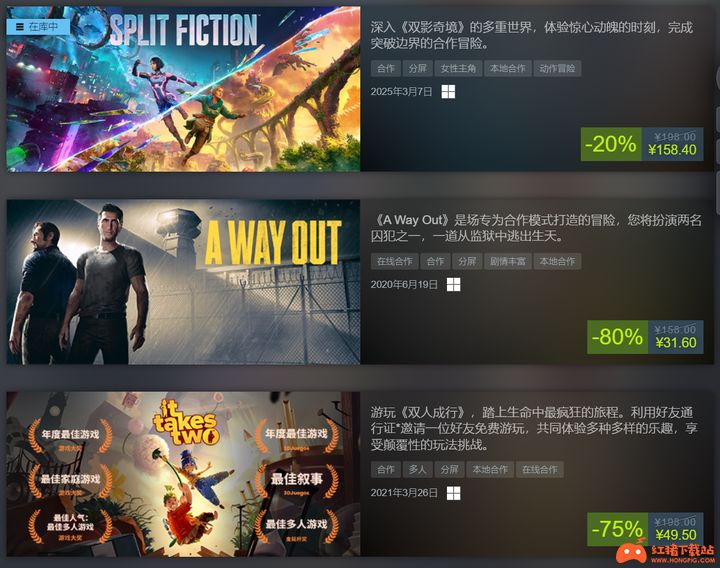The image size is (720, 568).
Task: Open the Split Fiction game banner
Action: pos(183,89)
